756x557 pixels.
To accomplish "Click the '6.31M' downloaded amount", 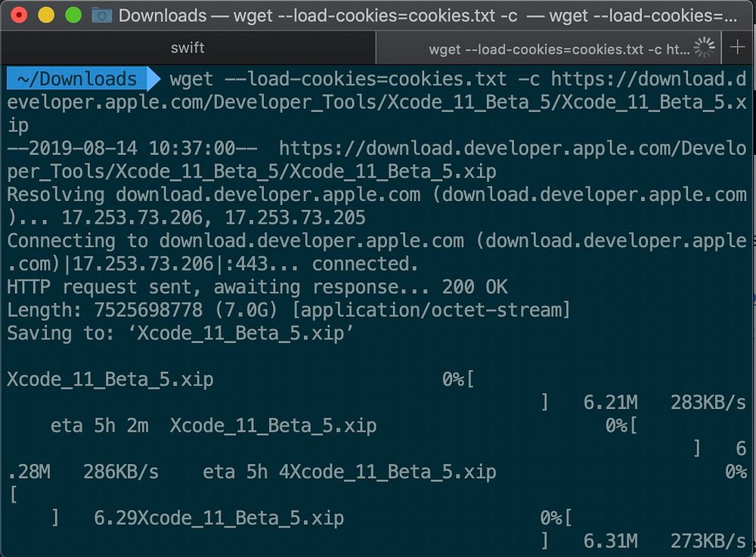I will point(610,541).
